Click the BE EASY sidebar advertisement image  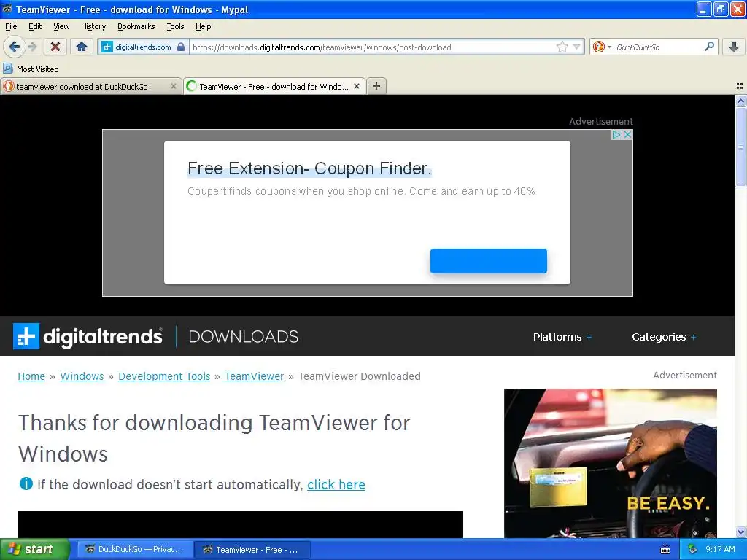611,463
